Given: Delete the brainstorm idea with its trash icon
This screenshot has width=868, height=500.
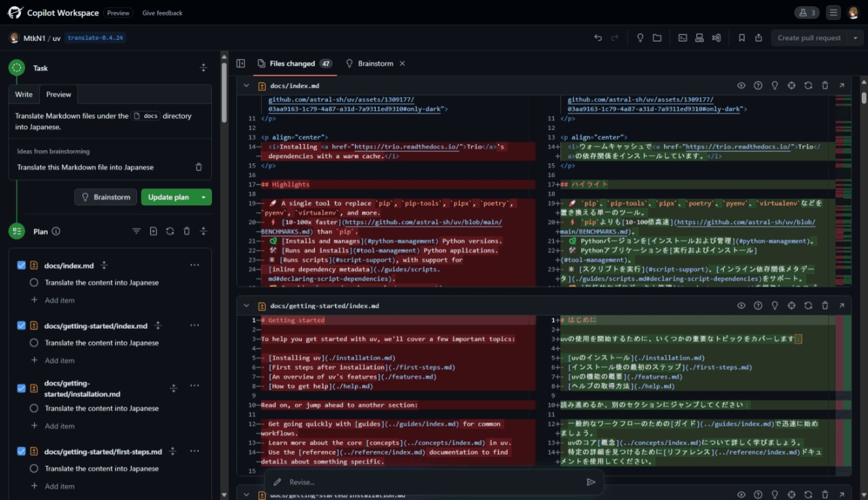Looking at the screenshot, I should coord(198,167).
